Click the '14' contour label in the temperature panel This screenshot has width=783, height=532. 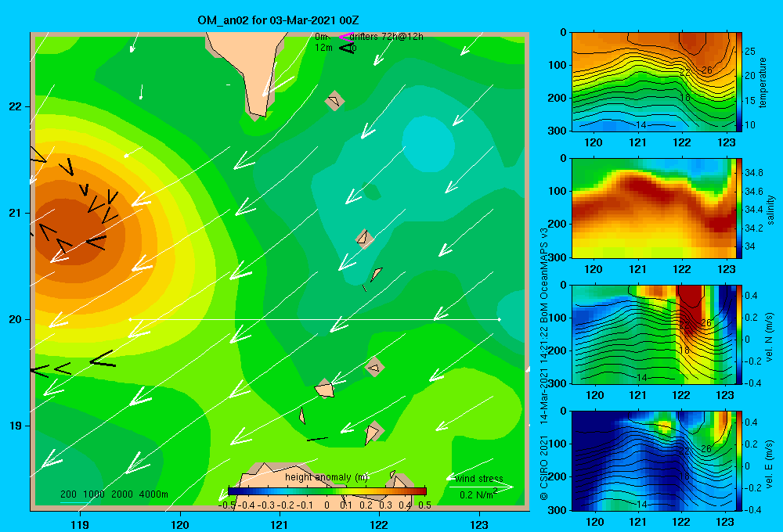click(x=641, y=124)
